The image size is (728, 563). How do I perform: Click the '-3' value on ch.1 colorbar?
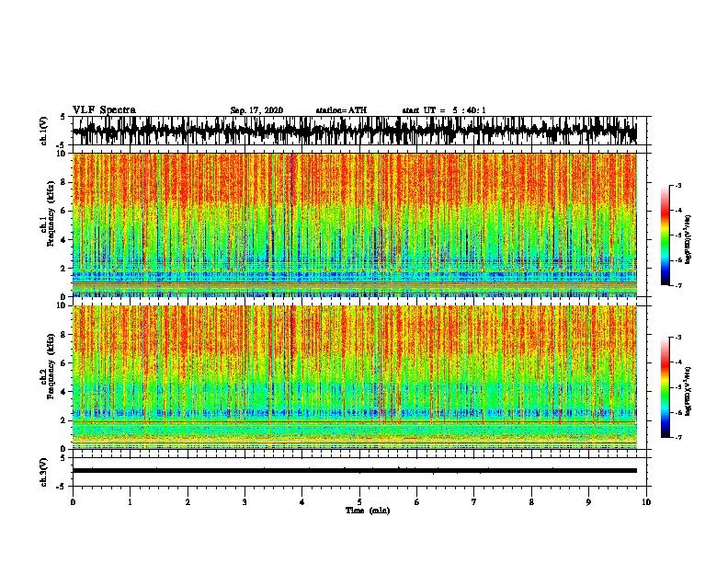[x=677, y=186]
